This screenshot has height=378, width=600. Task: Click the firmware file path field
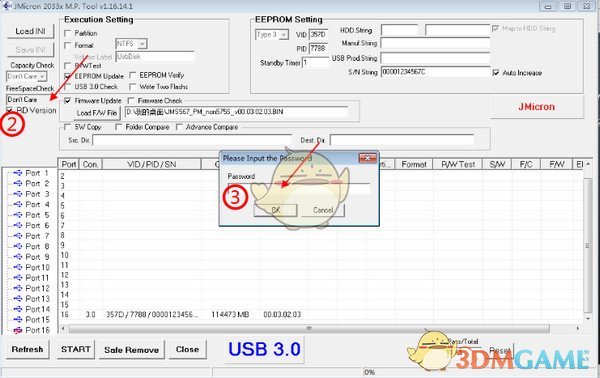click(x=236, y=112)
